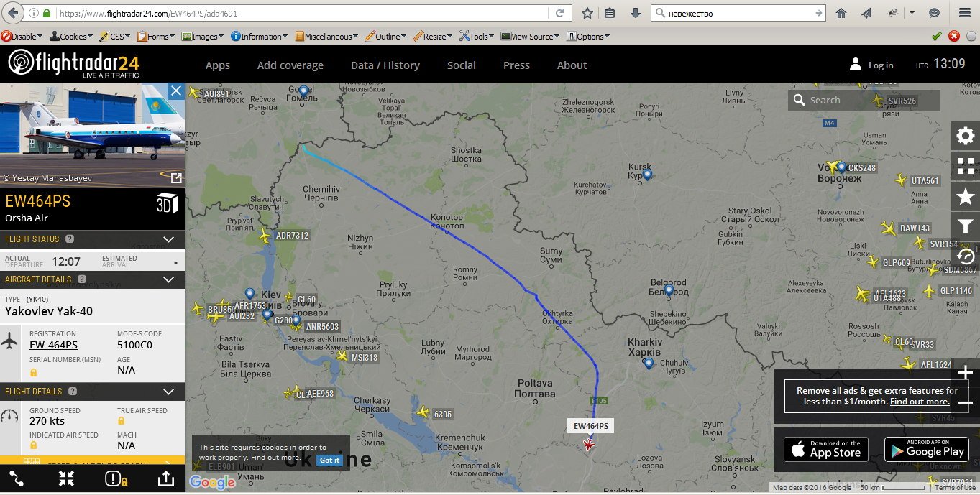Open bookmarks star icon on map
The height and width of the screenshot is (495, 980).
[x=966, y=196]
